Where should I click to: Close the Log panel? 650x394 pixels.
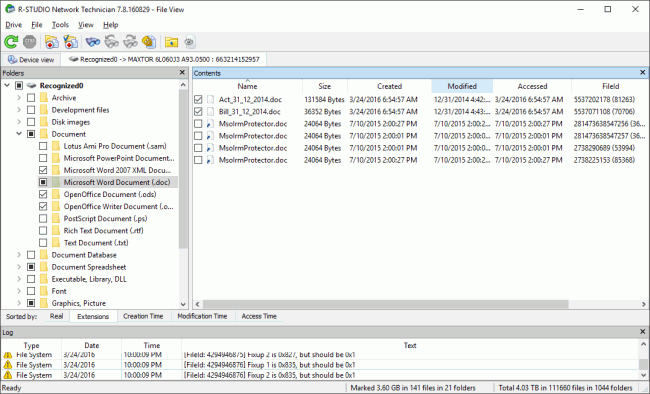click(x=643, y=332)
